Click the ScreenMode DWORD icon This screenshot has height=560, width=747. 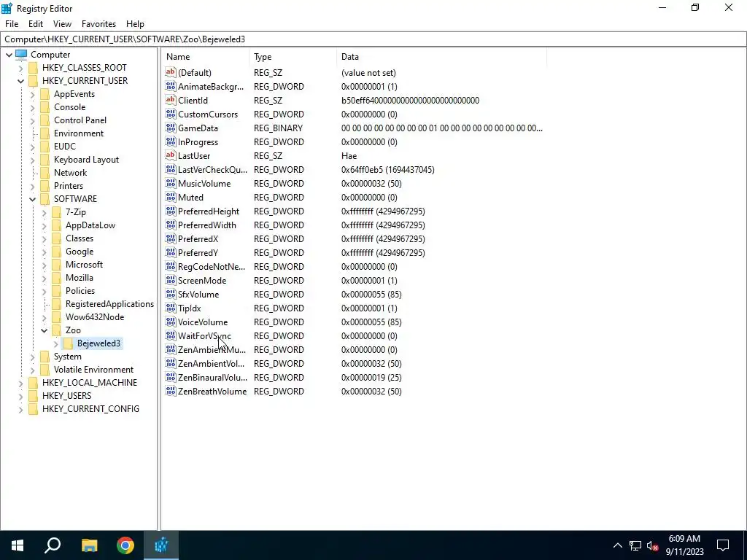coord(171,281)
